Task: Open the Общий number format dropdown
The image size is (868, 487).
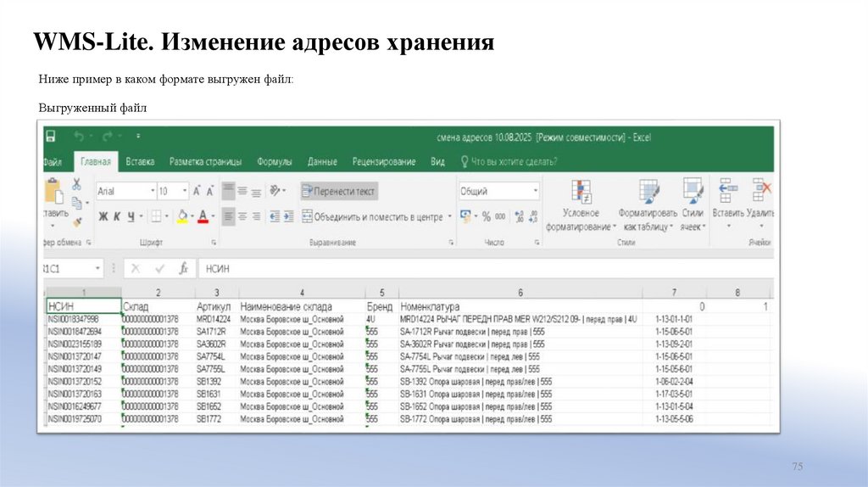Action: coord(536,191)
